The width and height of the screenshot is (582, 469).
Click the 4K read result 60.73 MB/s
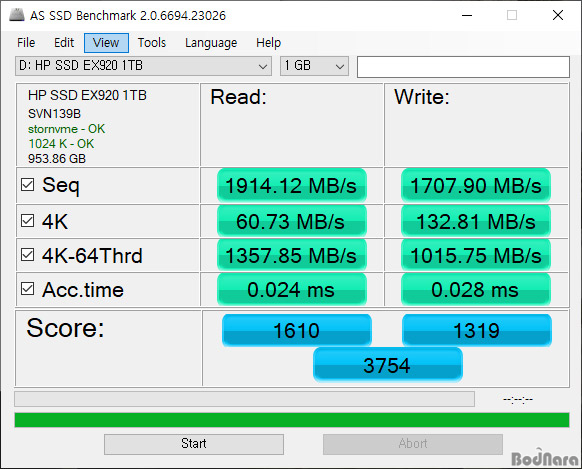click(x=292, y=222)
